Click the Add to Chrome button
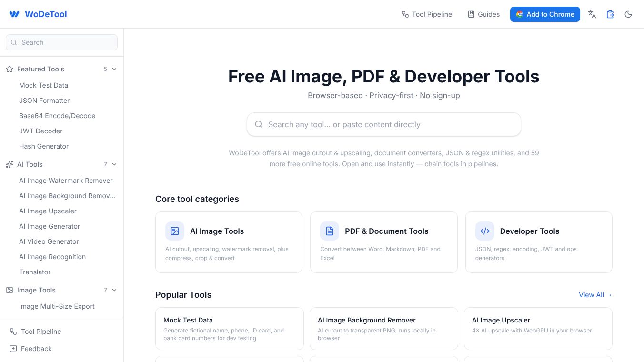 [x=545, y=14]
